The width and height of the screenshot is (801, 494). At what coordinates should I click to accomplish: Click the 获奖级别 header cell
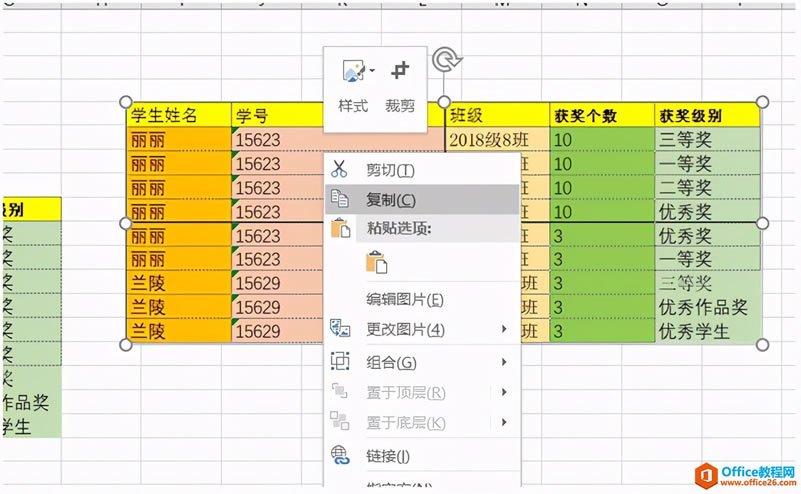tap(708, 115)
